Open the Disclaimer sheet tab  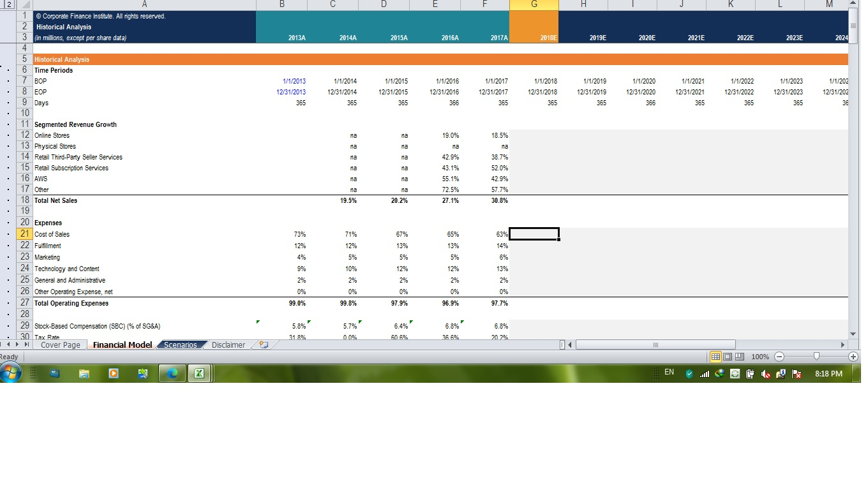pyautogui.click(x=228, y=345)
